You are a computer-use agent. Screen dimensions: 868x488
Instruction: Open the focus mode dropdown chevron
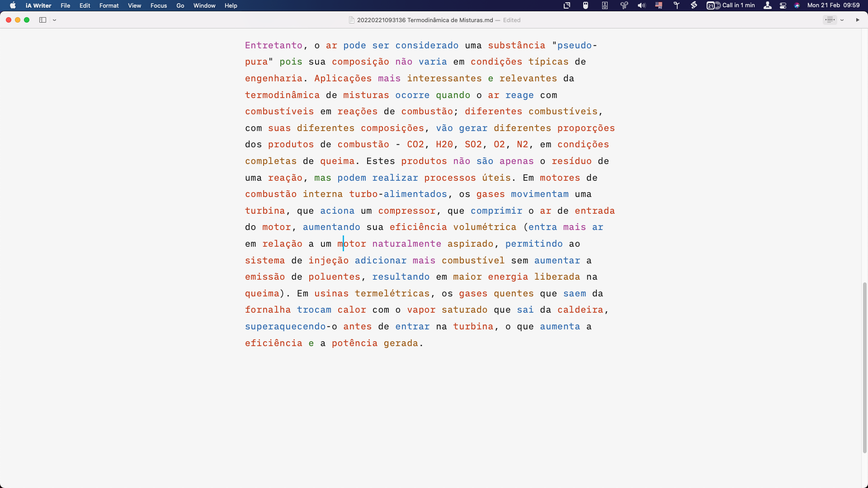pyautogui.click(x=842, y=20)
